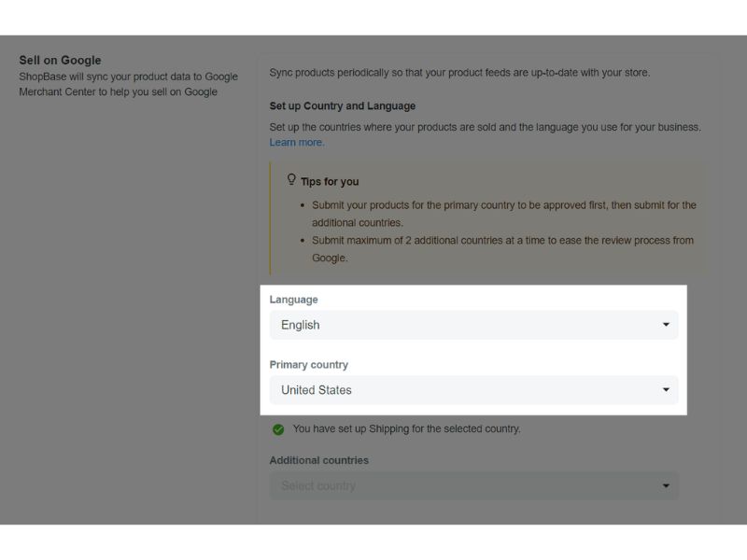Click the Primary country field label
Viewport: 747px width, 560px height.
[x=308, y=365]
